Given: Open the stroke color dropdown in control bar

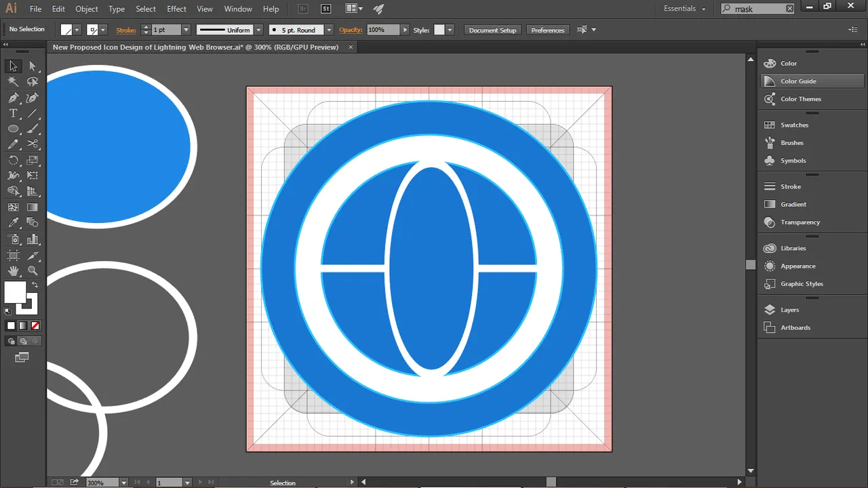Looking at the screenshot, I should (103, 30).
